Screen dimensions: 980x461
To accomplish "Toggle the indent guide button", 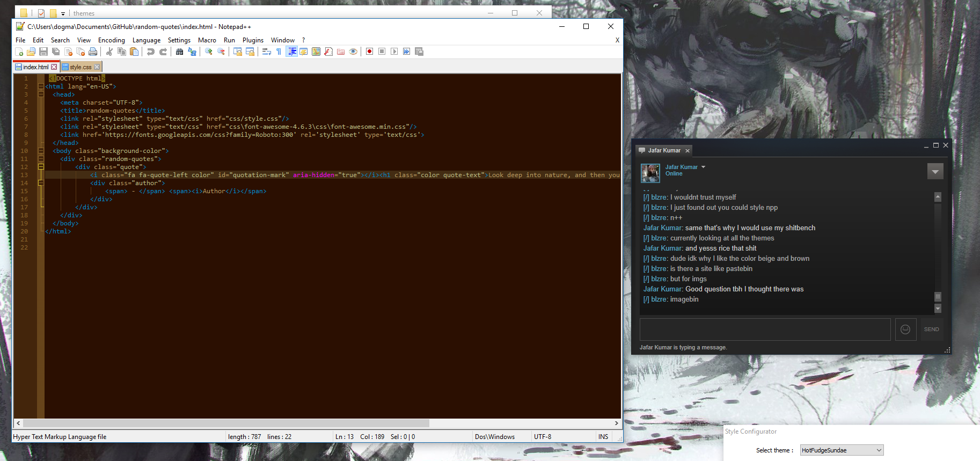I will tap(291, 52).
